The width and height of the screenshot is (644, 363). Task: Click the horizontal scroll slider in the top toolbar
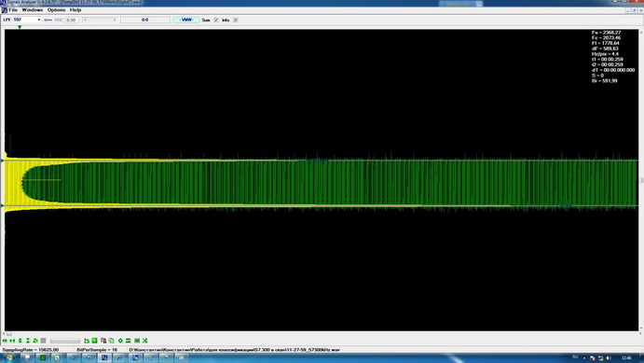(100, 20)
